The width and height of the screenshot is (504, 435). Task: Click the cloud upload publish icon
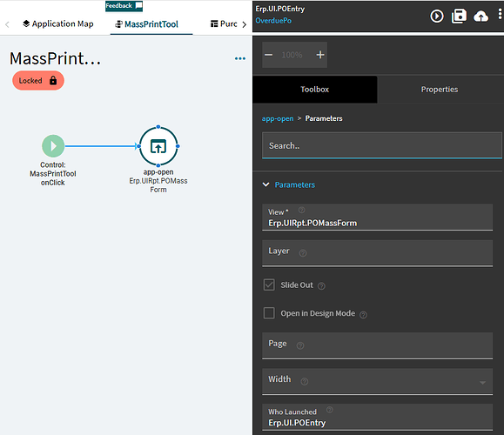[x=480, y=17]
